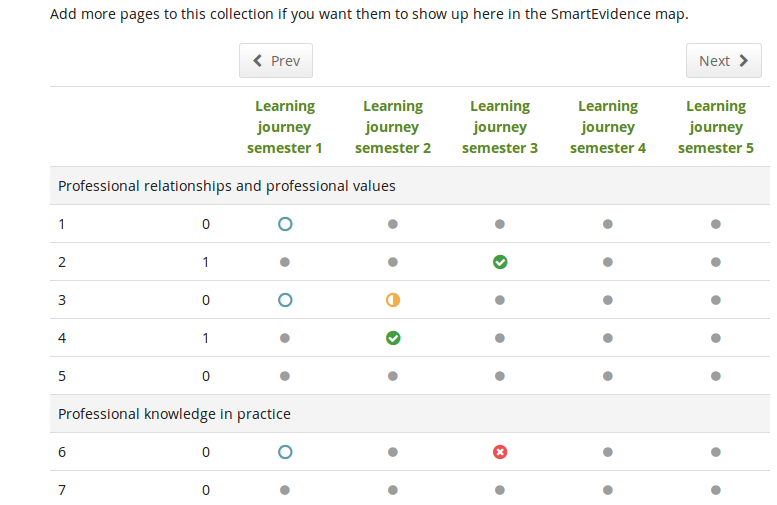Click the blue ready-for-assessment circle in row 3
This screenshot has height=505, width=777.
click(x=285, y=300)
